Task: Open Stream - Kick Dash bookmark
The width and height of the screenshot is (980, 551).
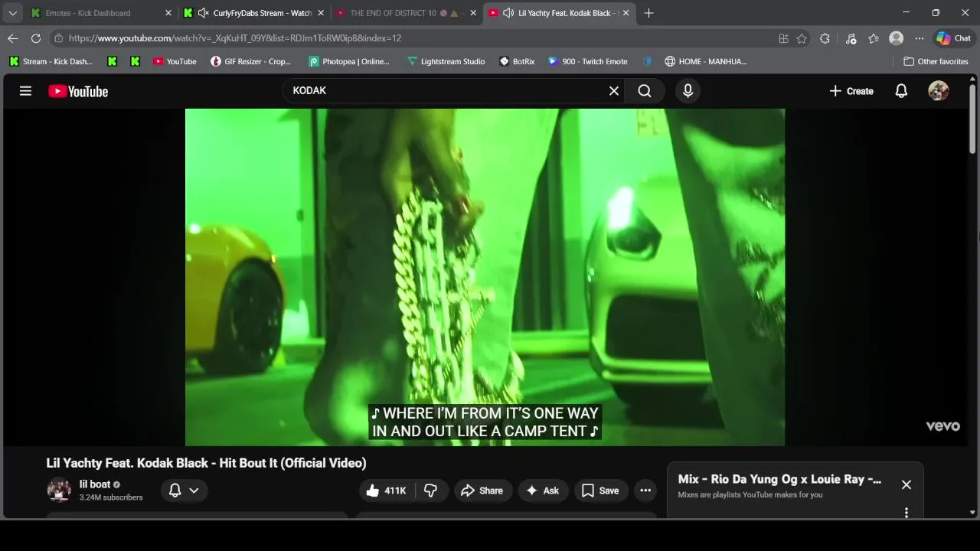Action: [51, 61]
